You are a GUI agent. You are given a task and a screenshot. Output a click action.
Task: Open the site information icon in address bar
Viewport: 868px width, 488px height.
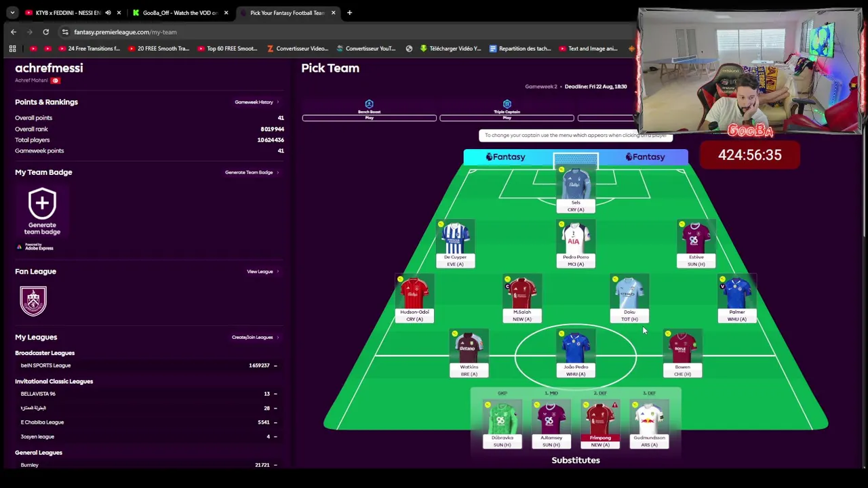(x=65, y=32)
